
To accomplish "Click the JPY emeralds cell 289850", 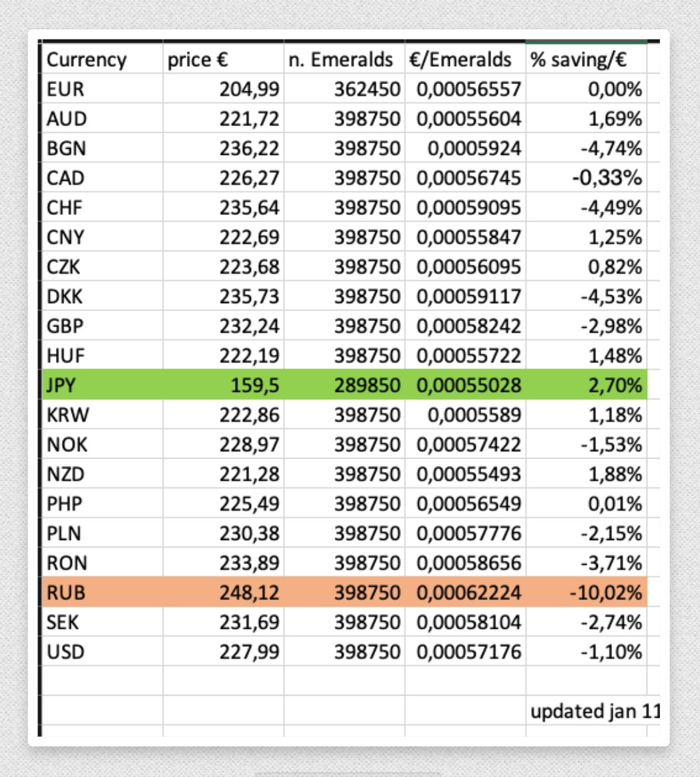I will pos(344,384).
